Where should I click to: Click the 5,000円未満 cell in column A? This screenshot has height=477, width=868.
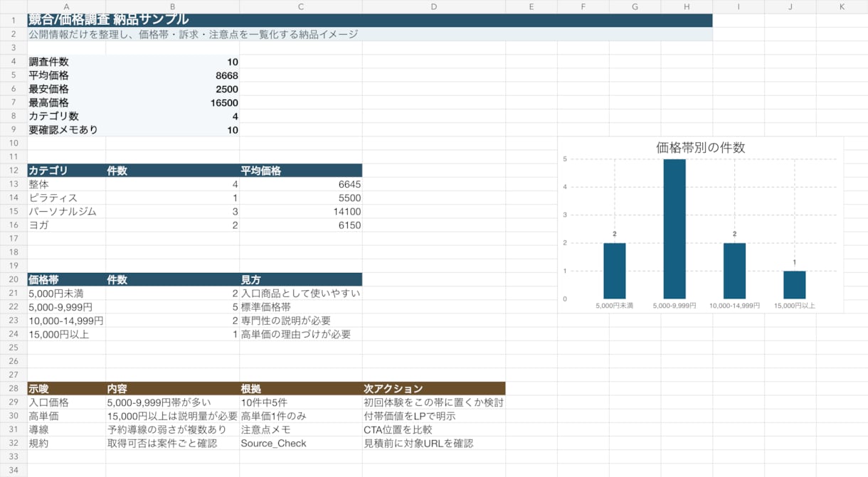66,293
